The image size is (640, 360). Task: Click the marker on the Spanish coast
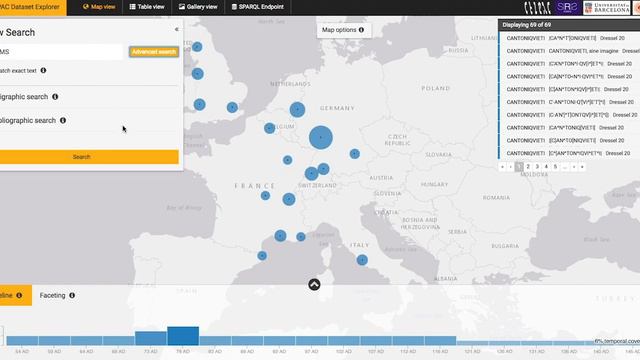pyautogui.click(x=262, y=256)
